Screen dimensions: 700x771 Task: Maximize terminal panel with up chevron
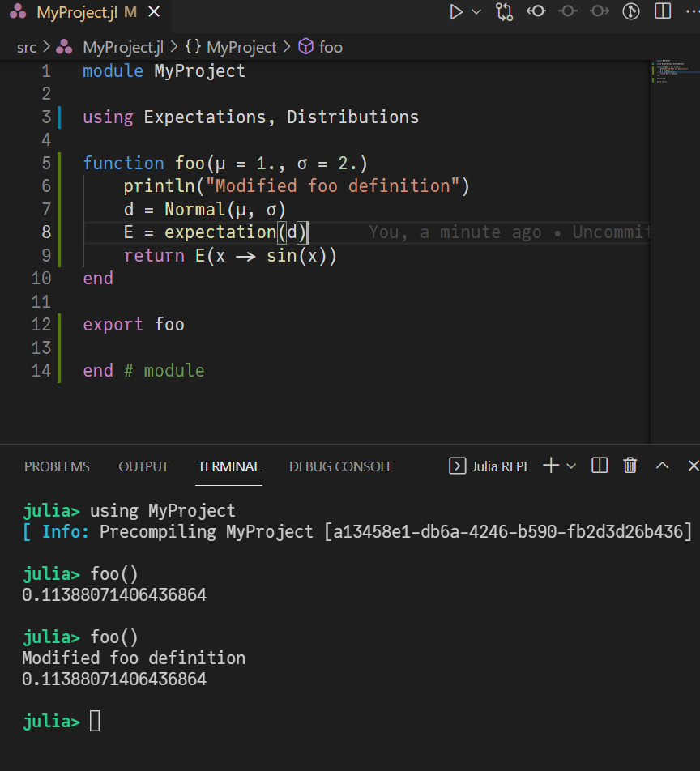pos(662,466)
